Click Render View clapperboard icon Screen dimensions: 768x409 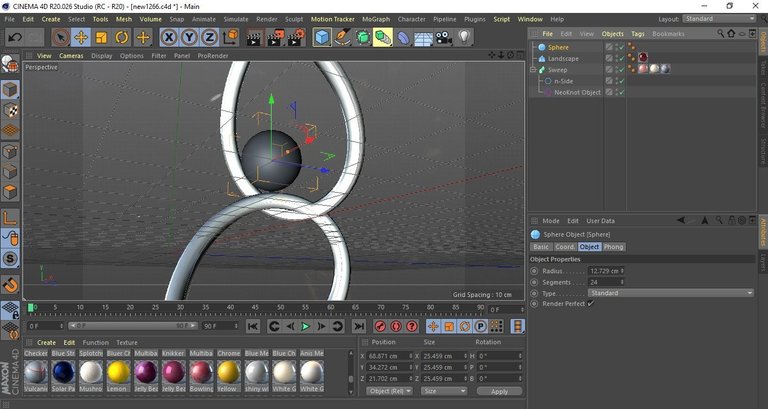254,37
